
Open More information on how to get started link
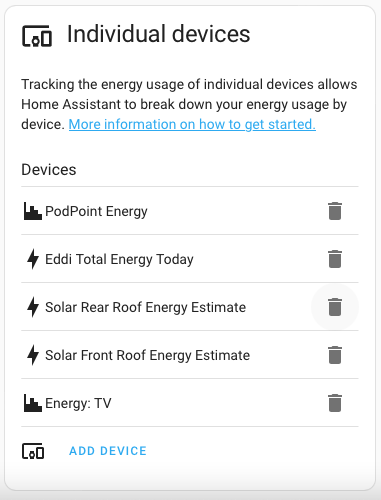point(192,124)
